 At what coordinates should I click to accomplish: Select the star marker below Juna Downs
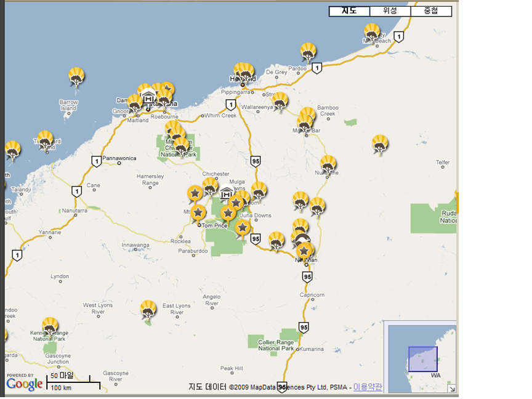(242, 228)
